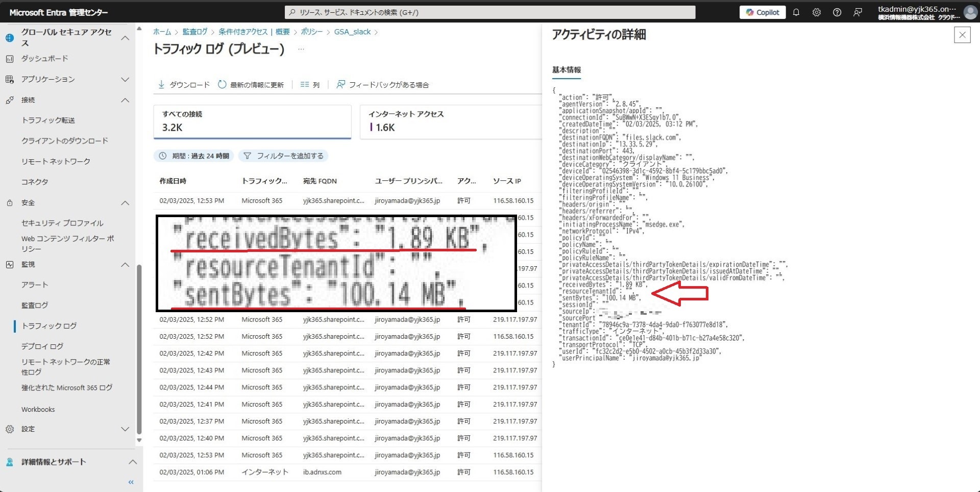The image size is (980, 492).
Task: Click the help question mark icon
Action: [x=837, y=12]
